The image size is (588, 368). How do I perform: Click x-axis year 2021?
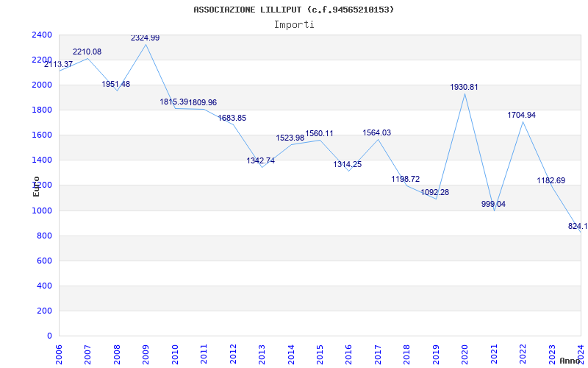coord(494,354)
